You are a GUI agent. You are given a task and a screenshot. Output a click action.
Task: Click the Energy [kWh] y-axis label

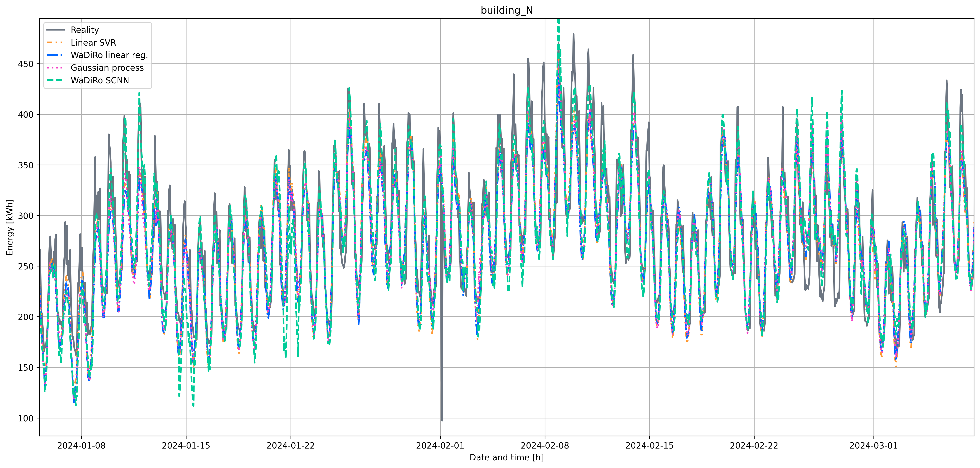point(9,227)
